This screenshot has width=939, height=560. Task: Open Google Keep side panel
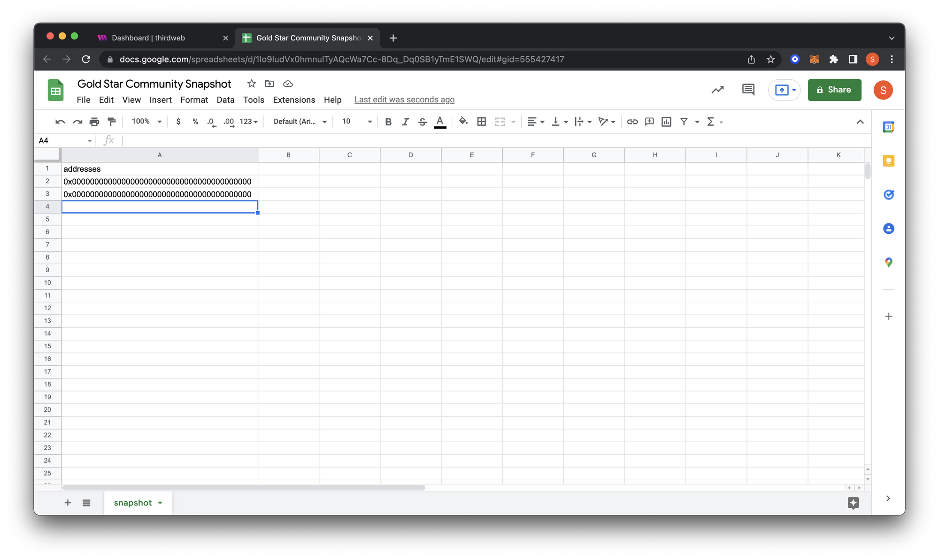pyautogui.click(x=888, y=161)
